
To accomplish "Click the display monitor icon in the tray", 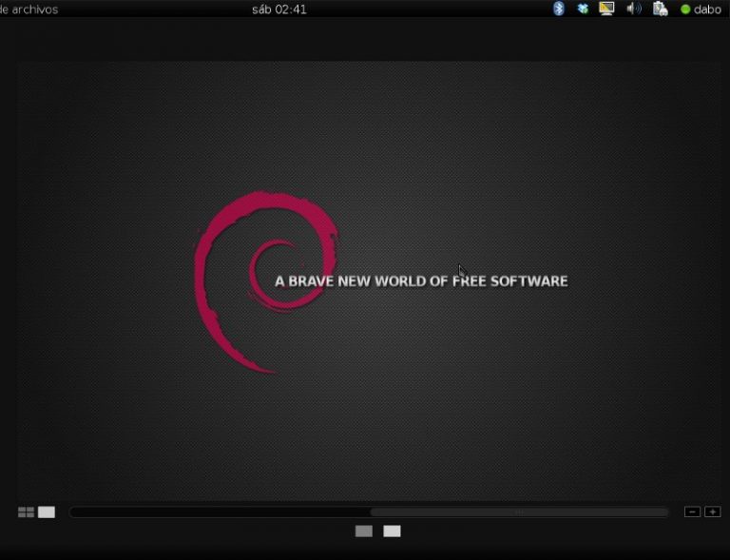I will pyautogui.click(x=606, y=9).
